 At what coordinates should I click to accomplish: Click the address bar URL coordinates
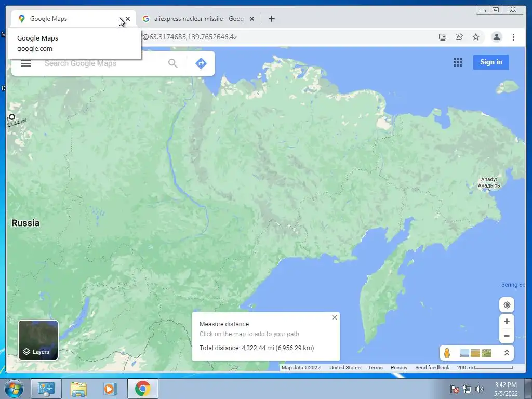pyautogui.click(x=190, y=37)
